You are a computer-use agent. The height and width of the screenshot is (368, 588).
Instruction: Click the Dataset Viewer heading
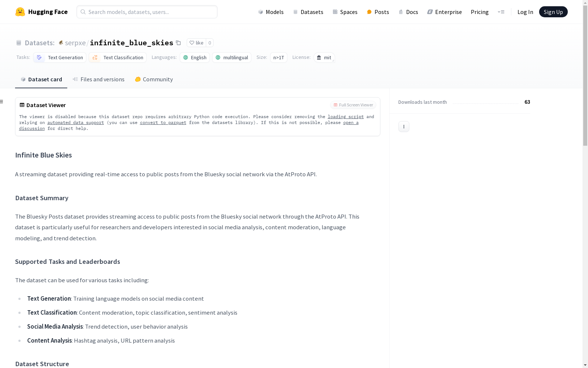tap(46, 105)
